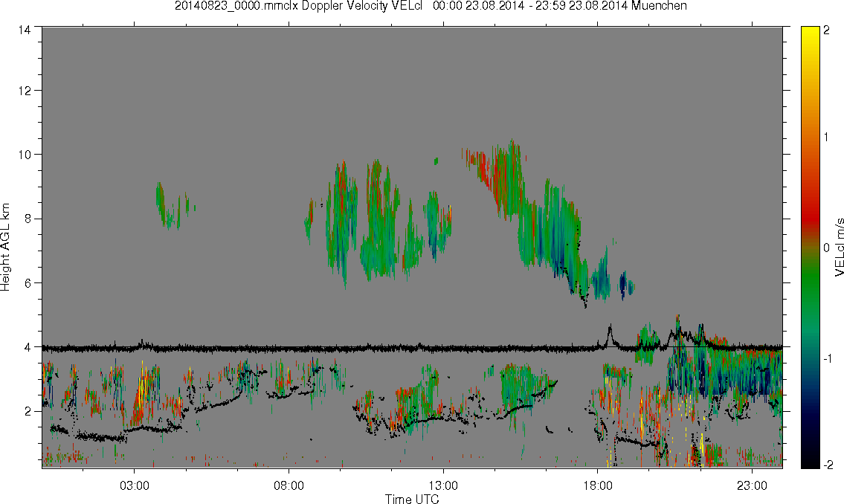Image resolution: width=844 pixels, height=504 pixels.
Task: Click the black melting-layer peak near 18:00
Action: 610,336
